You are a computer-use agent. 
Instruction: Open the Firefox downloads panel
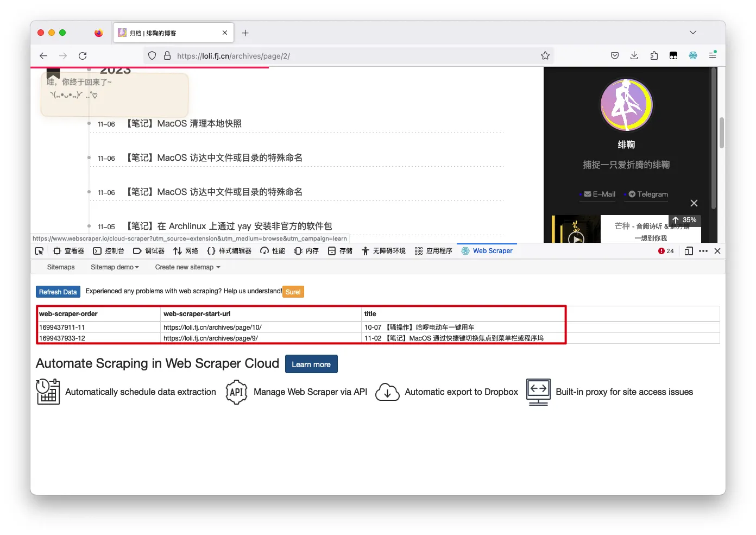(634, 55)
